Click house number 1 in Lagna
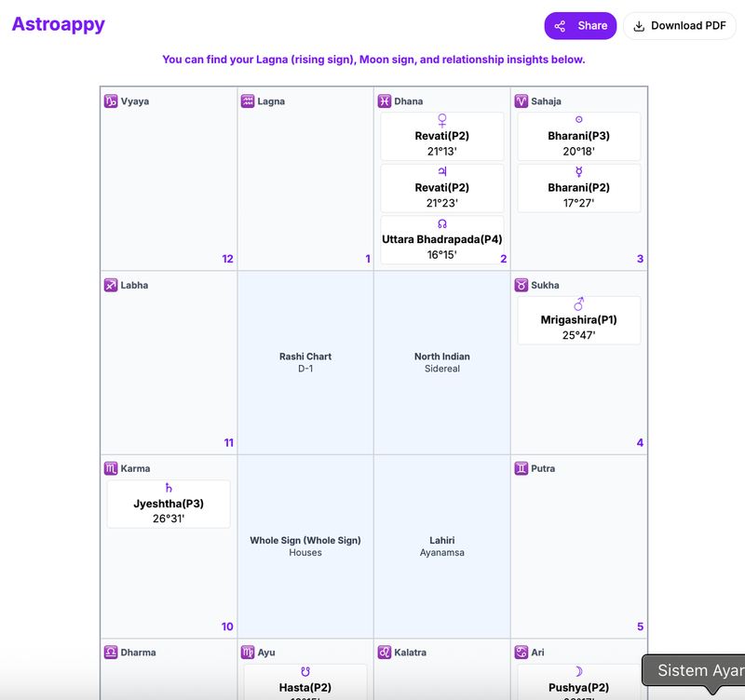This screenshot has height=700, width=745. (x=368, y=259)
